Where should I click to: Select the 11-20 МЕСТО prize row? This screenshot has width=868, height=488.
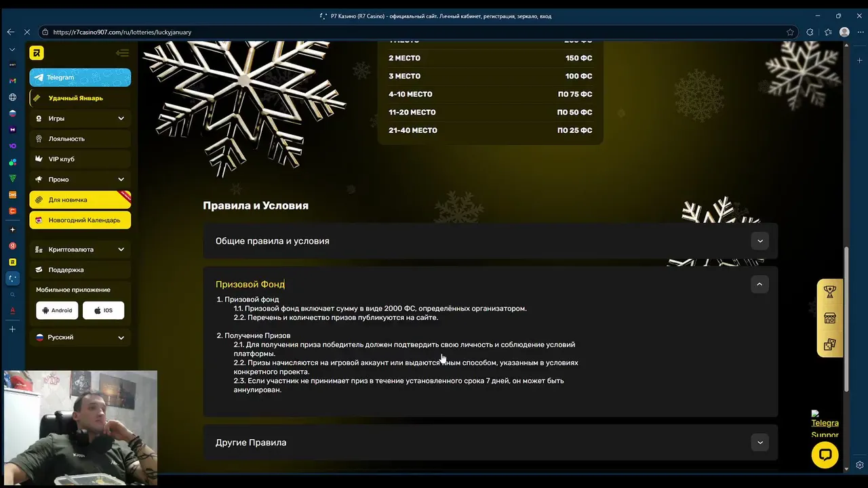click(490, 113)
